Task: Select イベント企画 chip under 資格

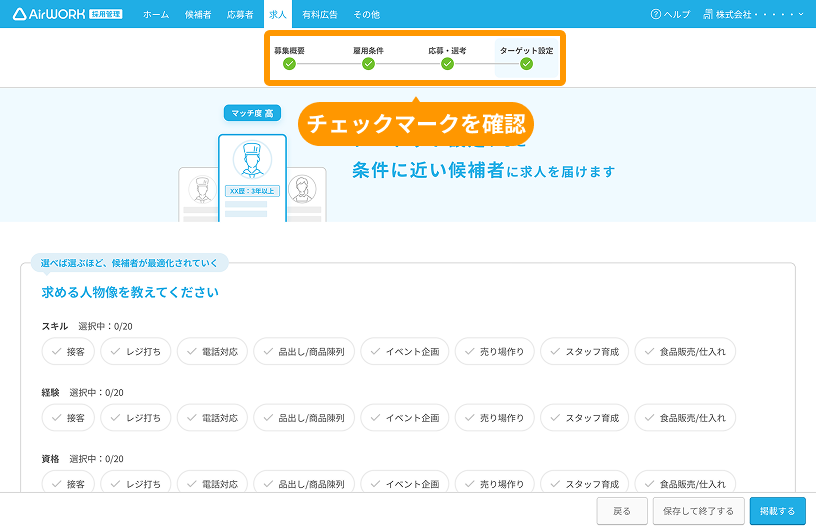Action: 405,482
